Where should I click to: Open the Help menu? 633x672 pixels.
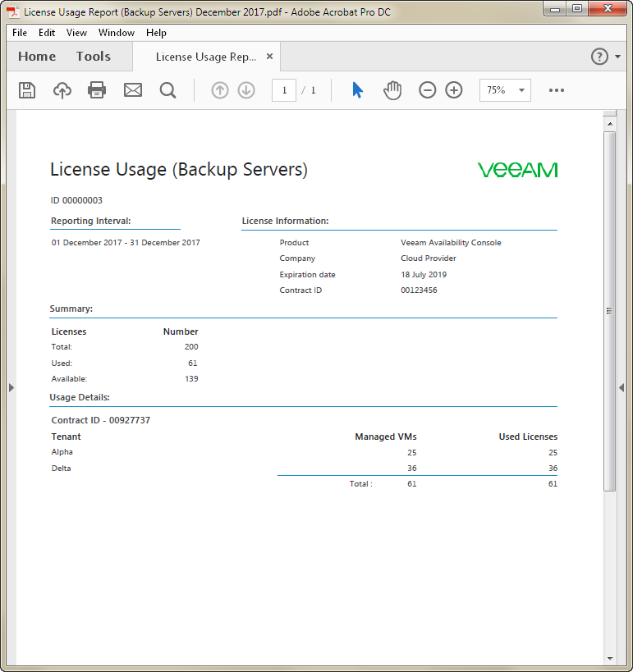point(156,33)
